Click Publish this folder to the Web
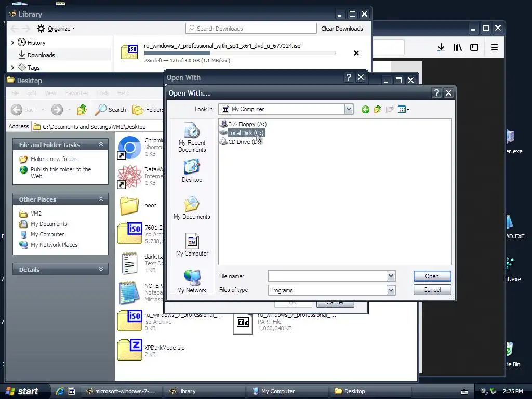The height and width of the screenshot is (399, 532). (x=61, y=172)
